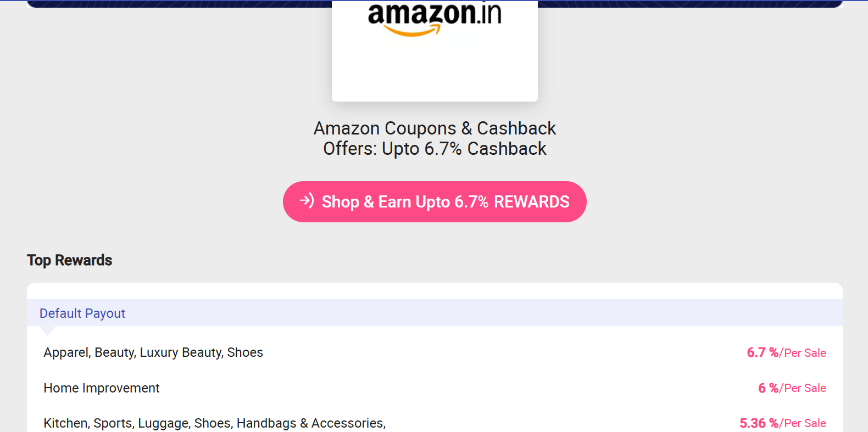Viewport: 868px width, 432px height.
Task: Click the Top Rewards heading
Action: (x=70, y=260)
